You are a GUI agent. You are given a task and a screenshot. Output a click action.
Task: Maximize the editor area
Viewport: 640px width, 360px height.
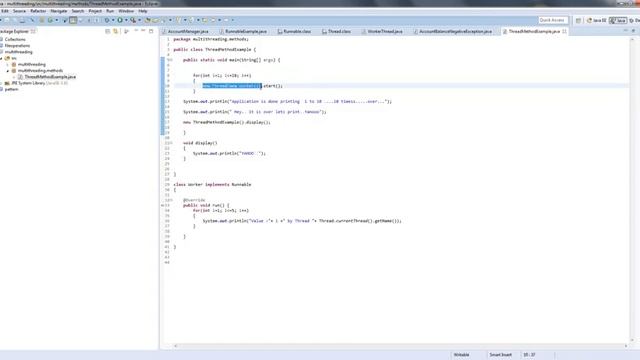tap(633, 31)
